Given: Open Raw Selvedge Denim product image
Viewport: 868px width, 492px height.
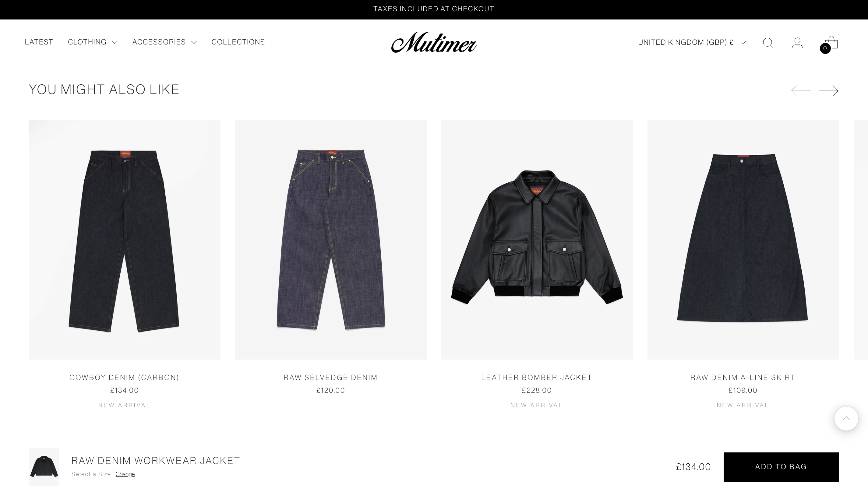Looking at the screenshot, I should 331,240.
